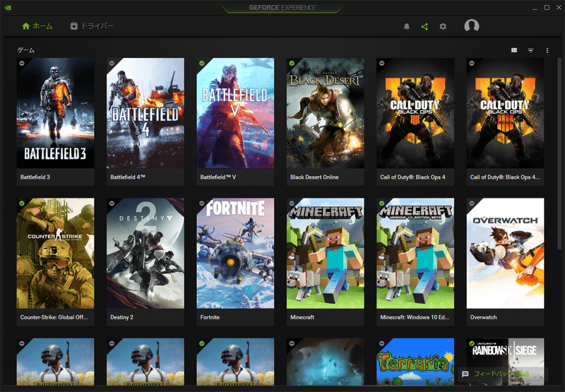This screenshot has width=565, height=392.
Task: Click Minecraft Windows 10 optimized check badge
Action: (x=381, y=203)
